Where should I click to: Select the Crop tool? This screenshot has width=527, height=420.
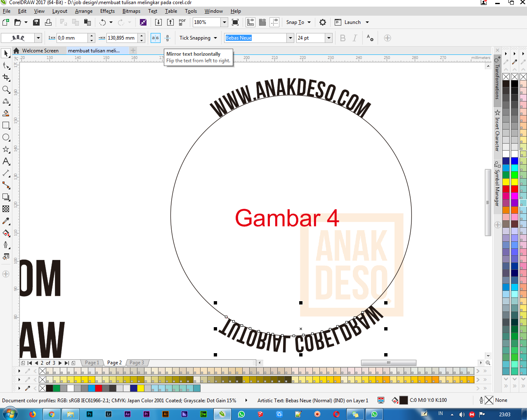click(x=6, y=77)
